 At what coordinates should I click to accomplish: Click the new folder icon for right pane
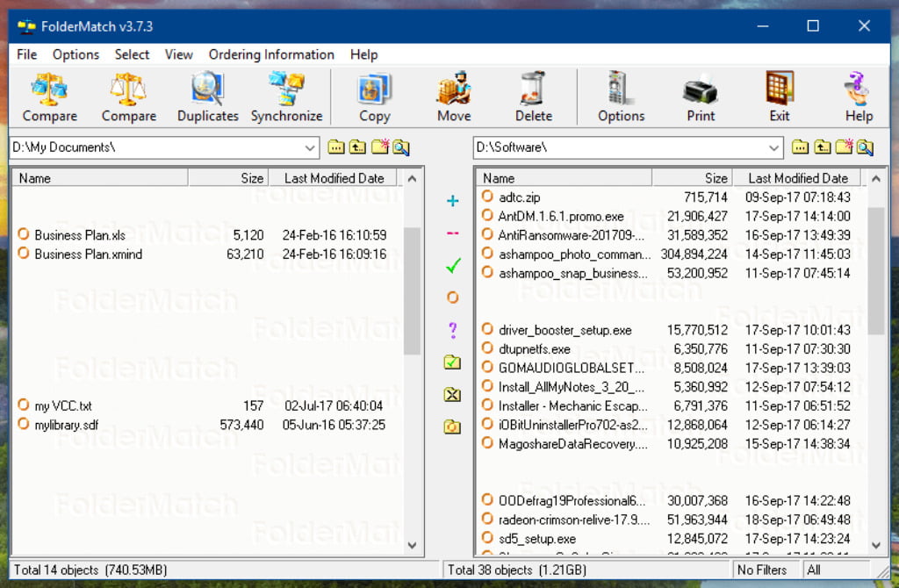[x=844, y=147]
